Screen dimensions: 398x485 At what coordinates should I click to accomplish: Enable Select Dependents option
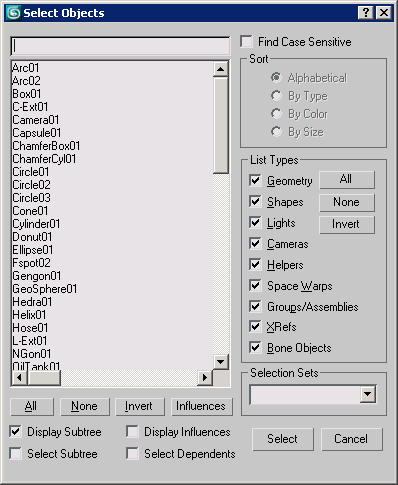(132, 454)
